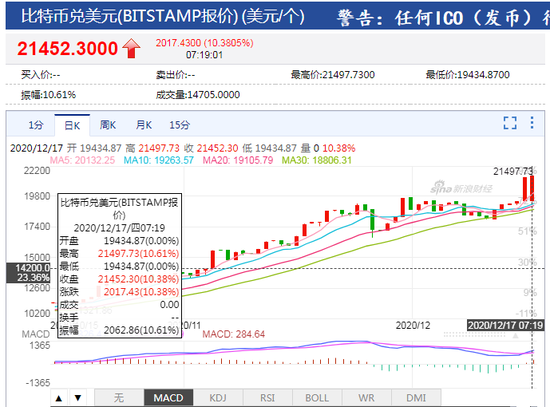Image resolution: width=550 pixels, height=407 pixels.
Task: Click the tooltip 开盘 19434.87 row
Action: pos(119,241)
